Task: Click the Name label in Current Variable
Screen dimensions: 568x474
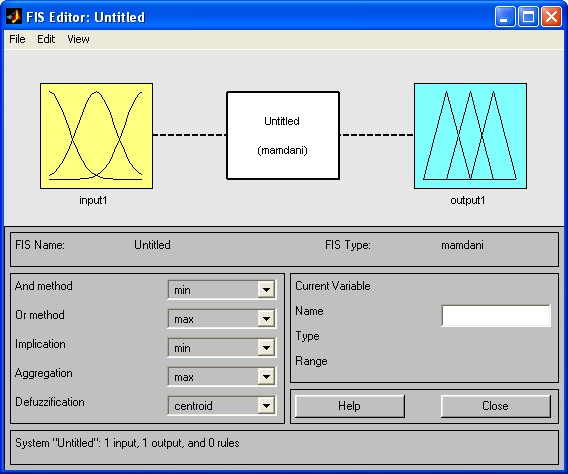Action: (x=309, y=311)
